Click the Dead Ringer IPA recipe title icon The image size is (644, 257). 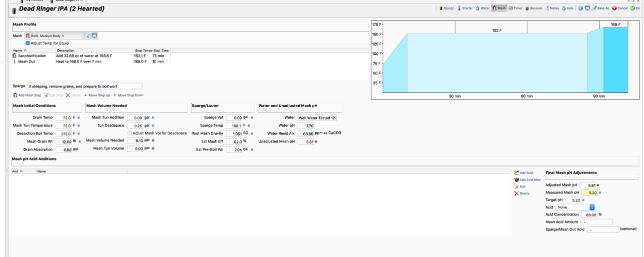(x=14, y=10)
